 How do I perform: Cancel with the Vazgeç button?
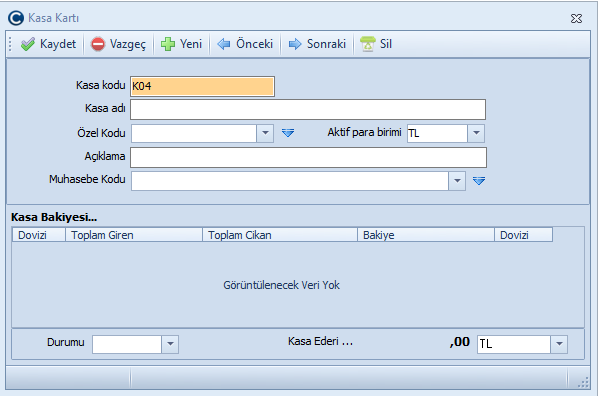[118, 44]
